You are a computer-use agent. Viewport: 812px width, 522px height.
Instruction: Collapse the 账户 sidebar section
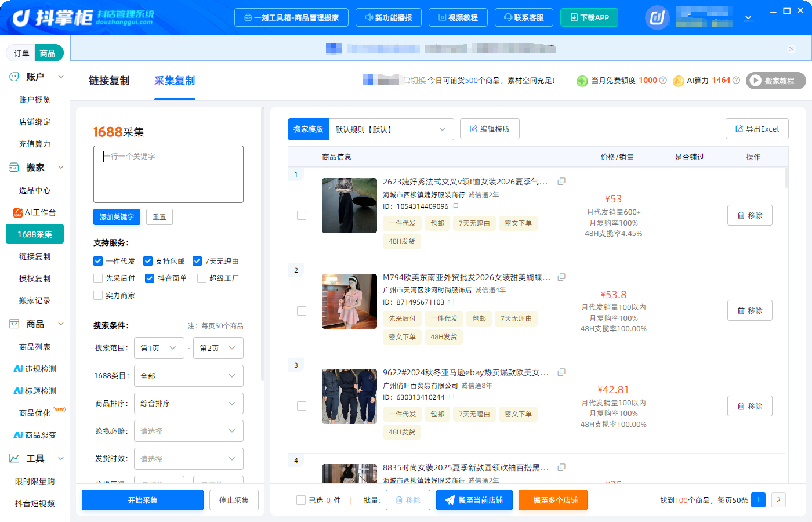[x=61, y=77]
